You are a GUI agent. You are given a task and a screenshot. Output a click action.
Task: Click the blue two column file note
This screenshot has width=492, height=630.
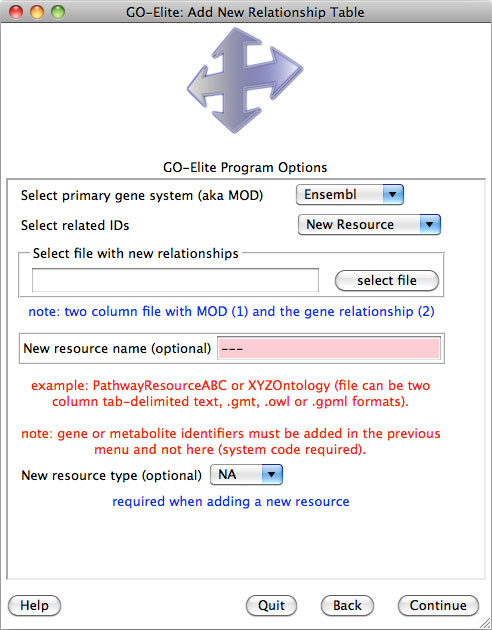click(x=231, y=311)
